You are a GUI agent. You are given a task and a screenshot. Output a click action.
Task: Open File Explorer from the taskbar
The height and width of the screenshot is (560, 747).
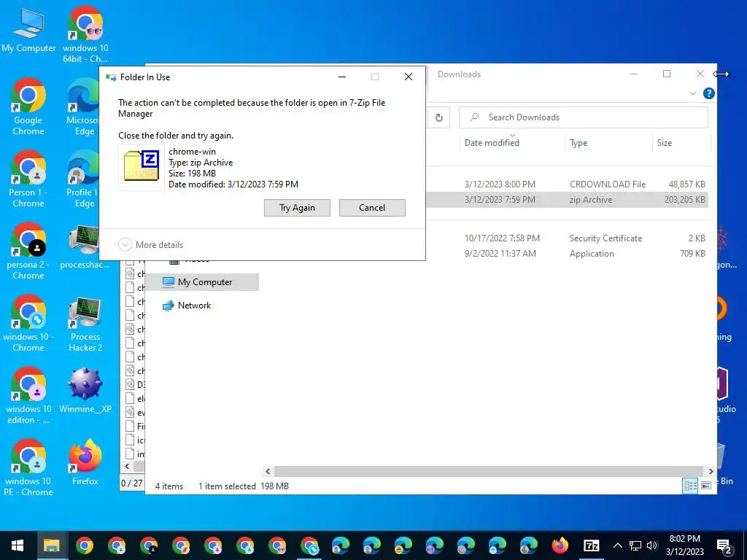coord(52,545)
